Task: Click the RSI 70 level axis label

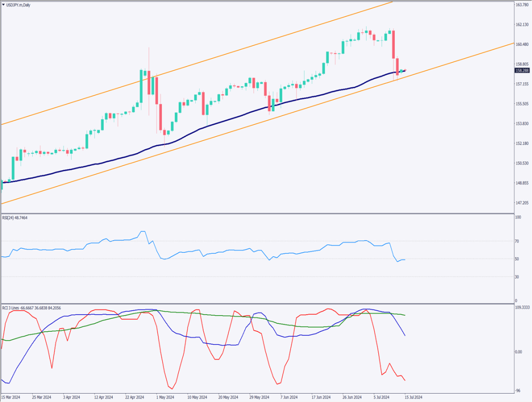Action: [517, 241]
